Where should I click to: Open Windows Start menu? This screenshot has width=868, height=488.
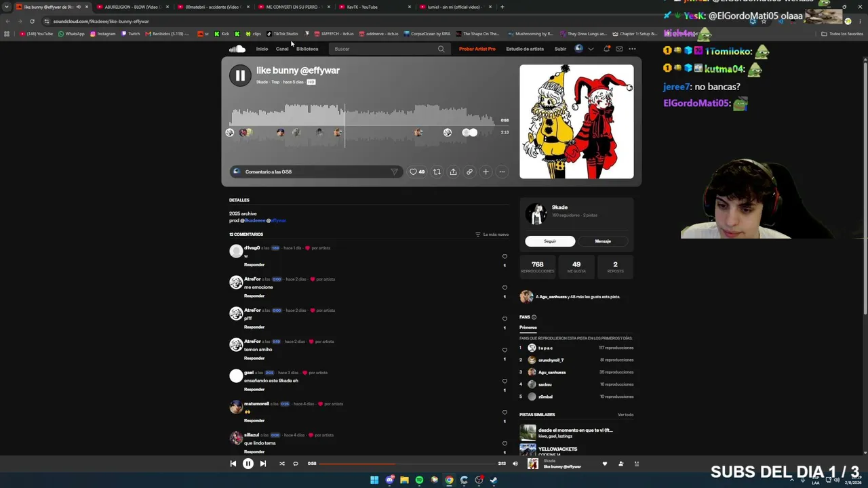[x=374, y=480]
